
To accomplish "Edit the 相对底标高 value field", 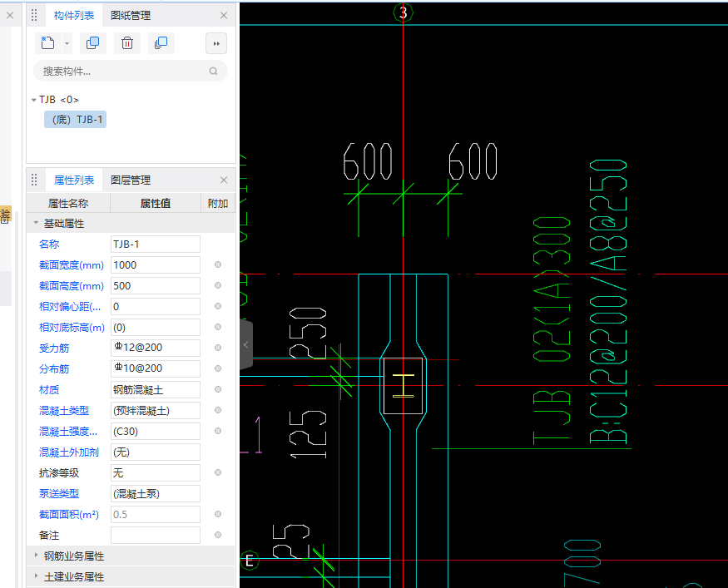I will click(x=156, y=328).
